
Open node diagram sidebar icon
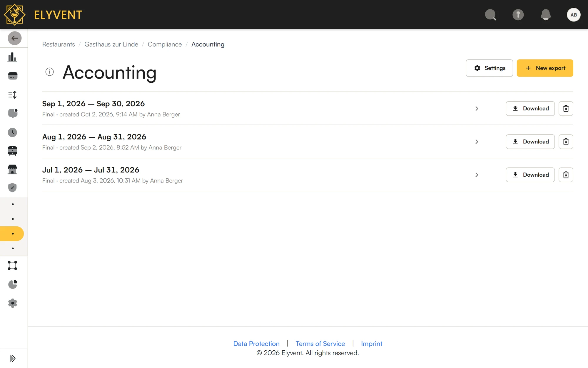point(12,266)
